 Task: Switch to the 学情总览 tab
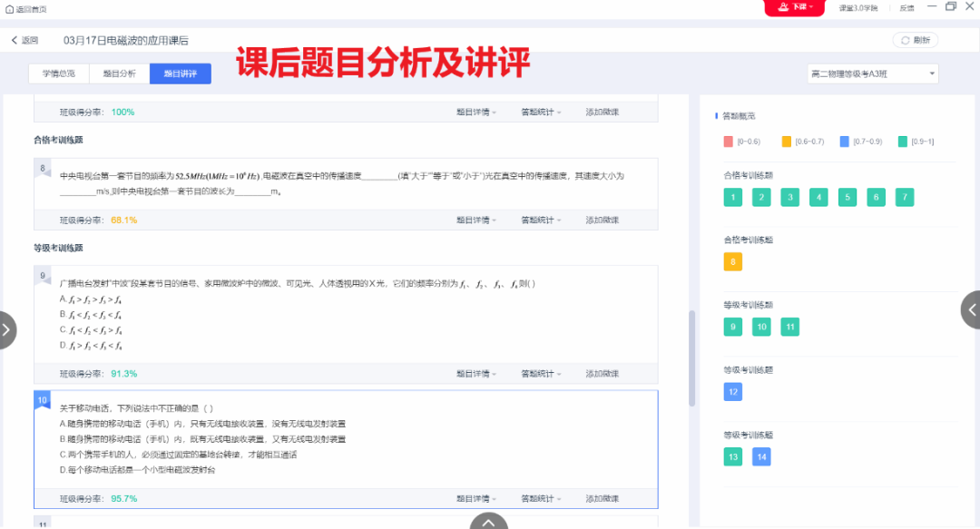(x=57, y=72)
